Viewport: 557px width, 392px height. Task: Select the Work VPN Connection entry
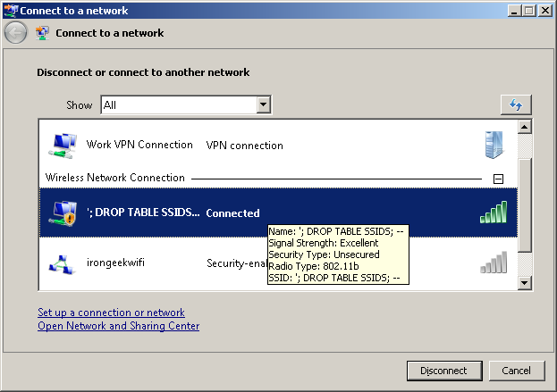tap(278, 145)
